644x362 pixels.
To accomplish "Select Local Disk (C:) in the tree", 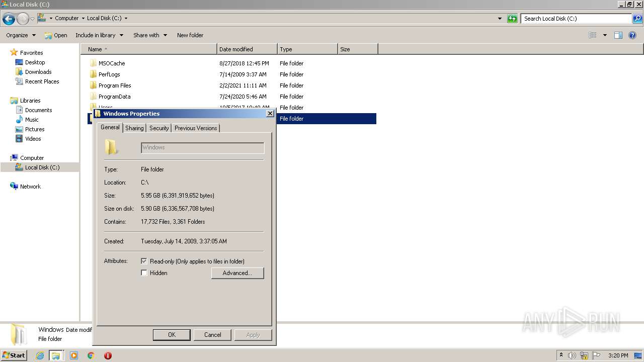I will (42, 167).
